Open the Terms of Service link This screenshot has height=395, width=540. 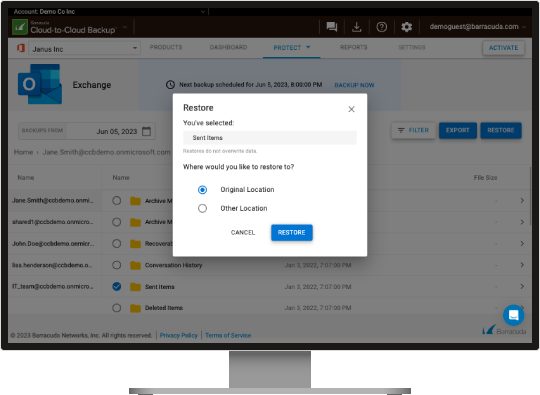click(x=228, y=335)
